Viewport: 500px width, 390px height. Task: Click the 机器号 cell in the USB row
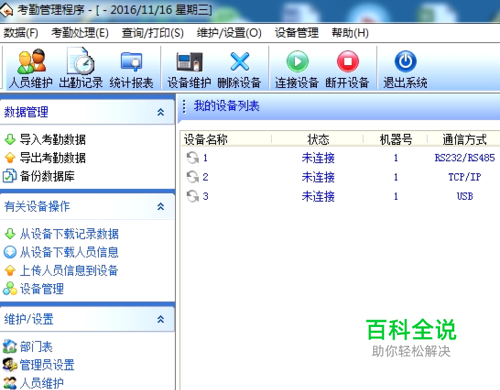(x=396, y=196)
